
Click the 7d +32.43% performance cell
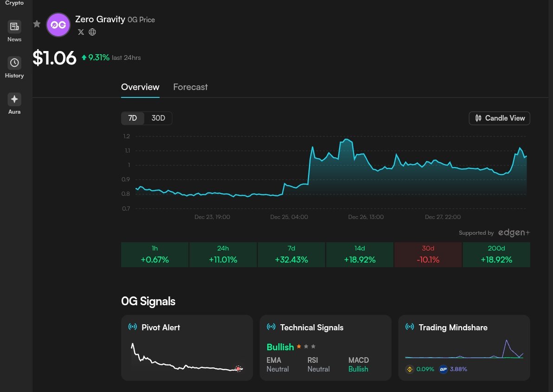(x=291, y=254)
